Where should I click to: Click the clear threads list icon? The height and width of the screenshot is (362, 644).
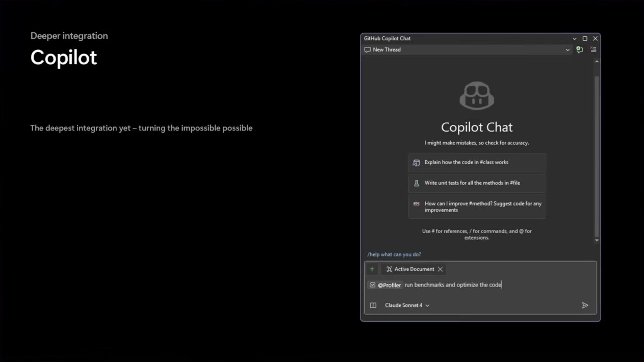[x=593, y=49]
